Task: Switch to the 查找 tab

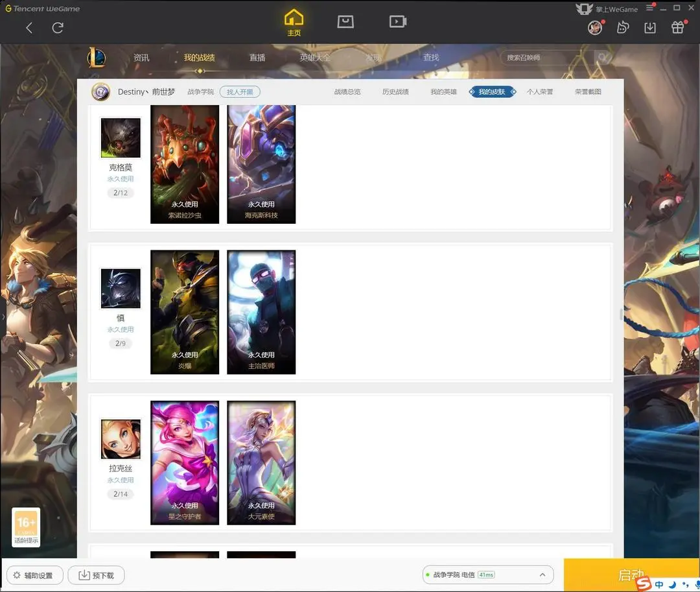Action: (431, 58)
